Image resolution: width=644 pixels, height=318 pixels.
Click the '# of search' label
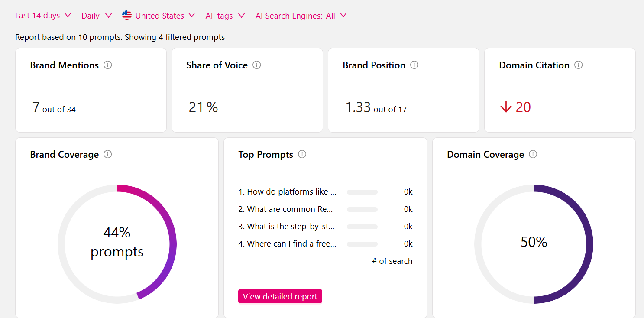(392, 261)
